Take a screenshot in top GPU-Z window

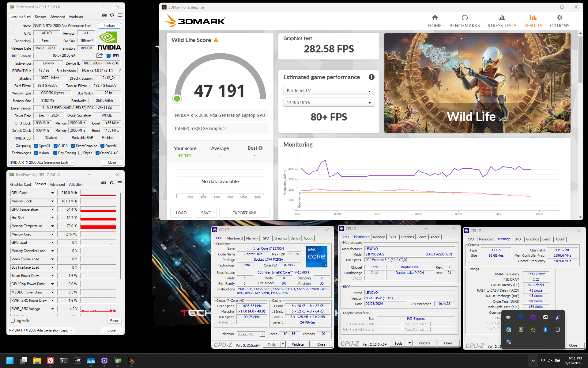pos(104,15)
